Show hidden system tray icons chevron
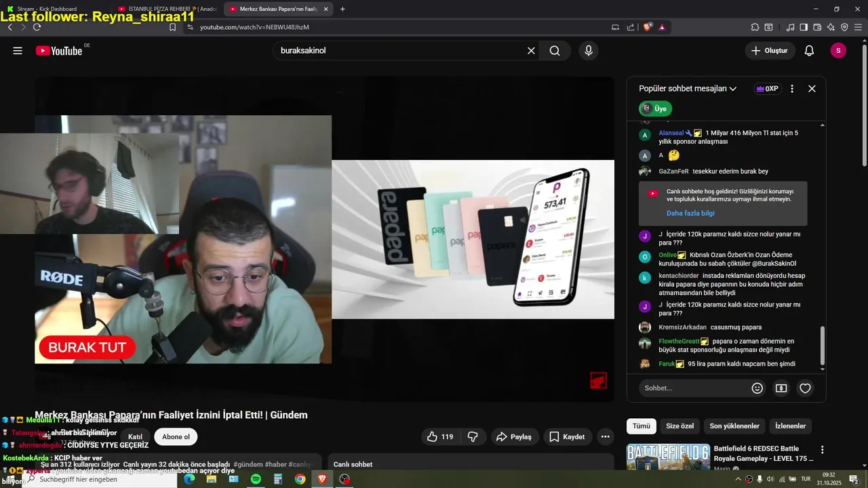Viewport: 868px width, 488px height. (x=738, y=479)
